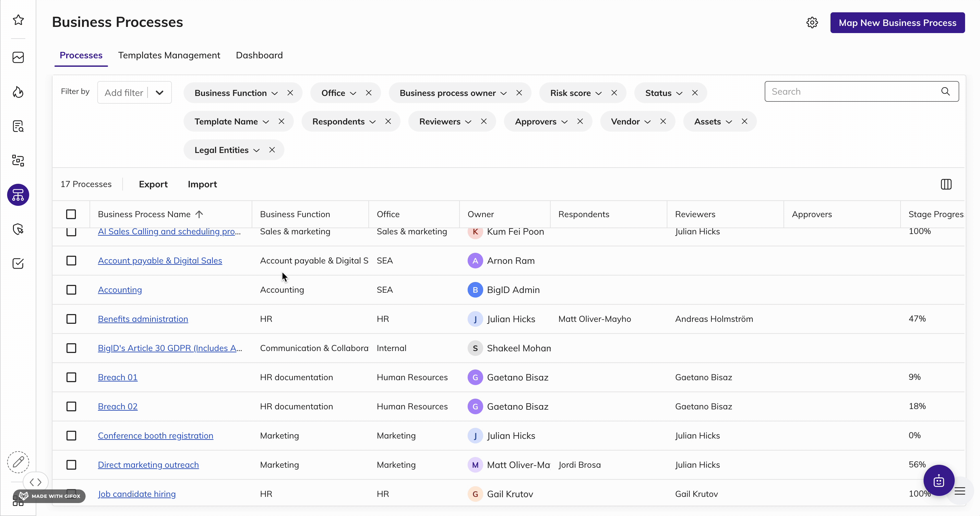Screen dimensions: 980x516
Task: Toggle the select-all checkbox in the table header
Action: coord(71,214)
